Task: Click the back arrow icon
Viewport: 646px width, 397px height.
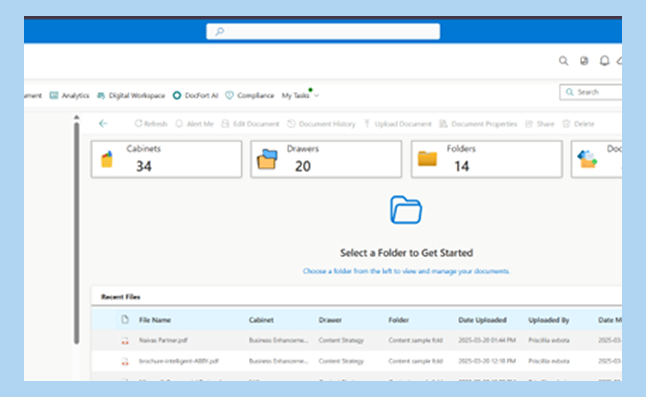Action: pyautogui.click(x=103, y=124)
